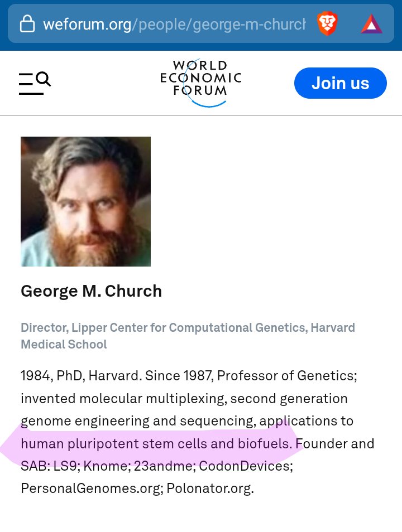Tap George M. Church's profile photo
This screenshot has width=402, height=532.
click(85, 201)
